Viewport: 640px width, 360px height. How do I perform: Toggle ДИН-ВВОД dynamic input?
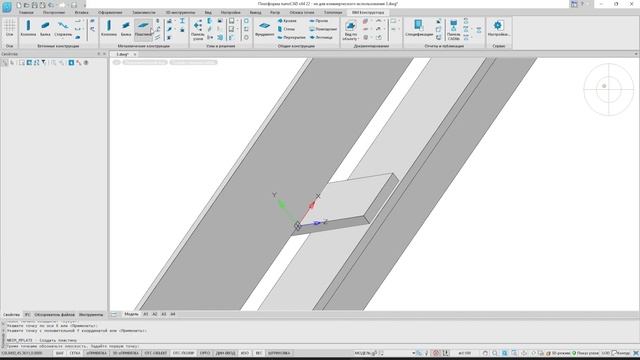[x=225, y=353]
